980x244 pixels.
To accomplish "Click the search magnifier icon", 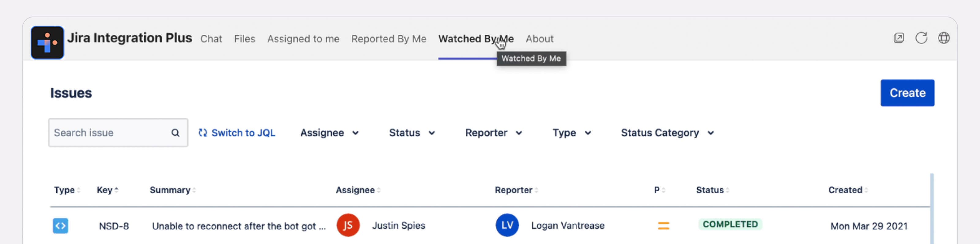I will (175, 133).
